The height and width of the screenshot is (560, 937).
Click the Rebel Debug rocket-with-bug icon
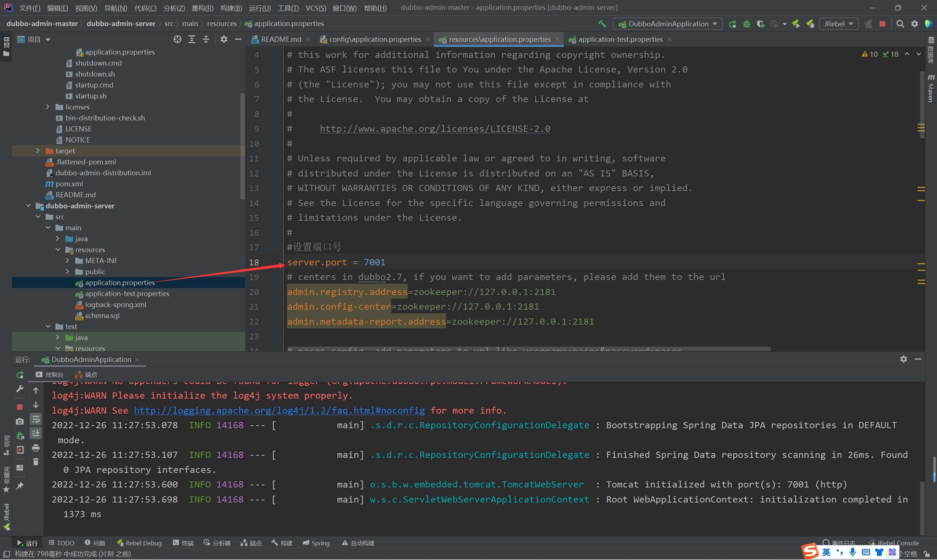(810, 24)
